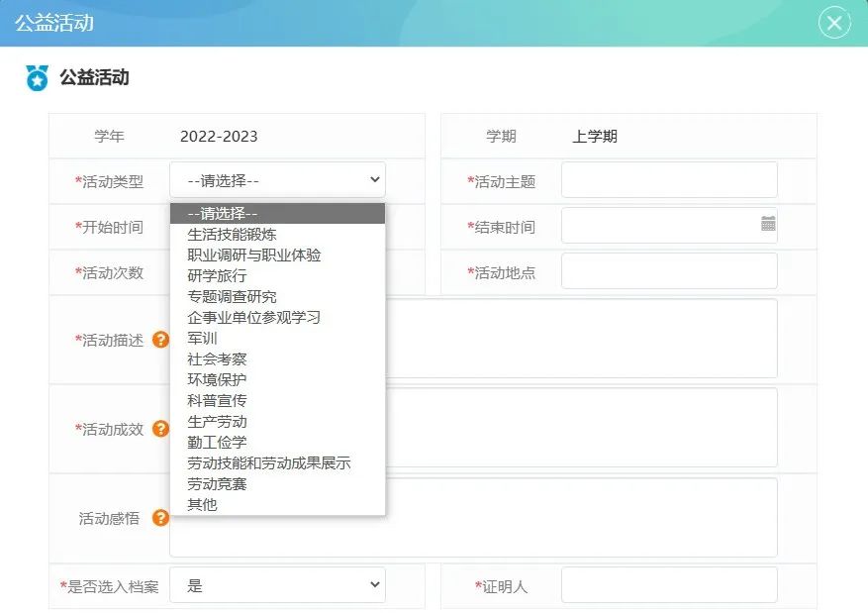868x613 pixels.
Task: Click help icon next to 活动感悟
Action: pos(160,518)
